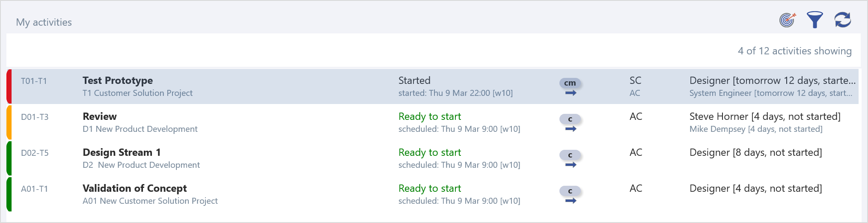Image resolution: width=868 pixels, height=223 pixels.
Task: Click the orange status bar of Review
Action: [9, 122]
